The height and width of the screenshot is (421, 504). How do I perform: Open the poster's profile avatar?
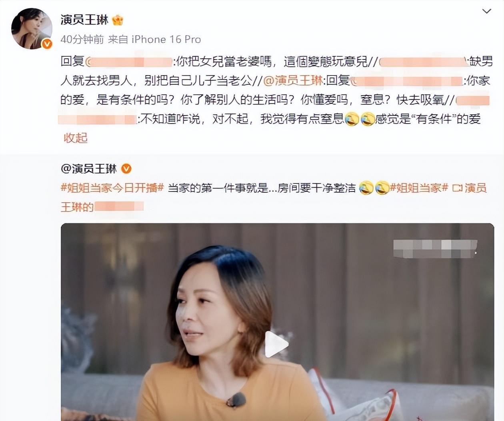(32, 28)
